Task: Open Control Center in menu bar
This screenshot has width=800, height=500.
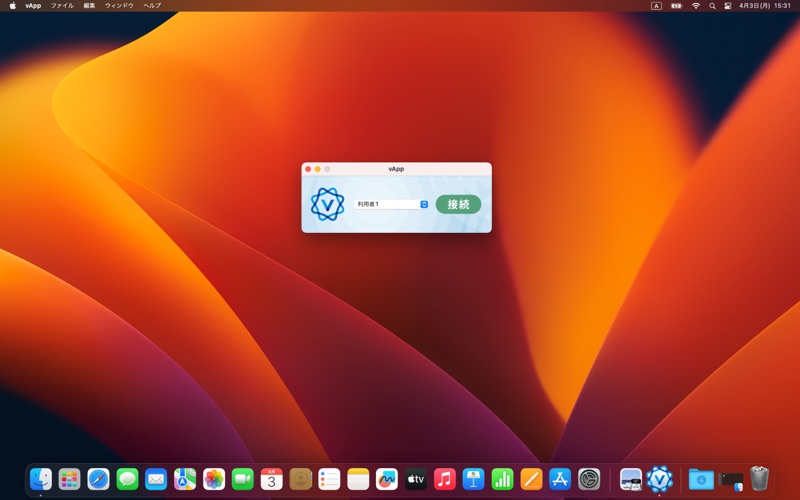Action: pos(728,6)
